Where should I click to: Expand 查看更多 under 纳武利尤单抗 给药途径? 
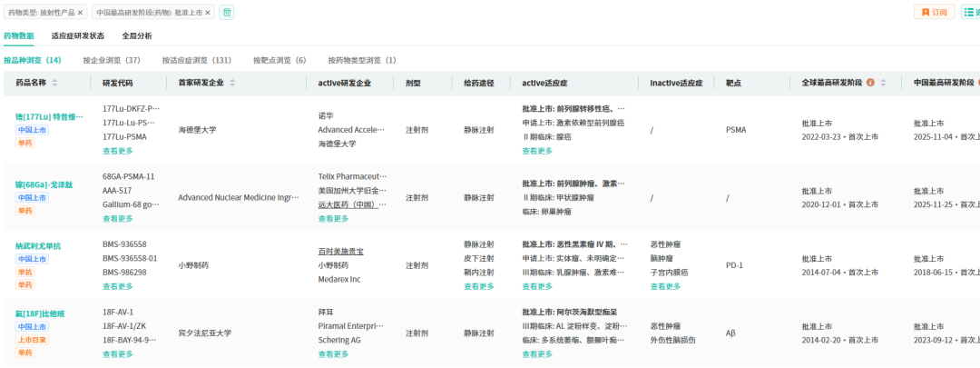(479, 286)
